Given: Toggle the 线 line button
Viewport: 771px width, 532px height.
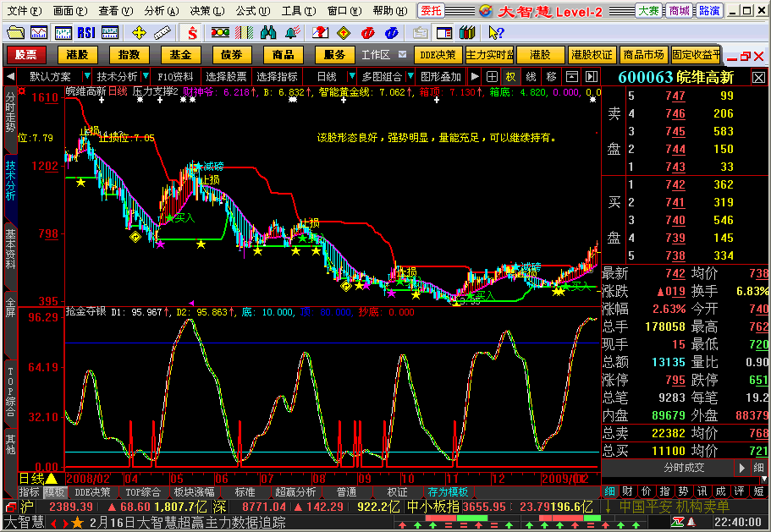Looking at the screenshot, I should pos(531,77).
